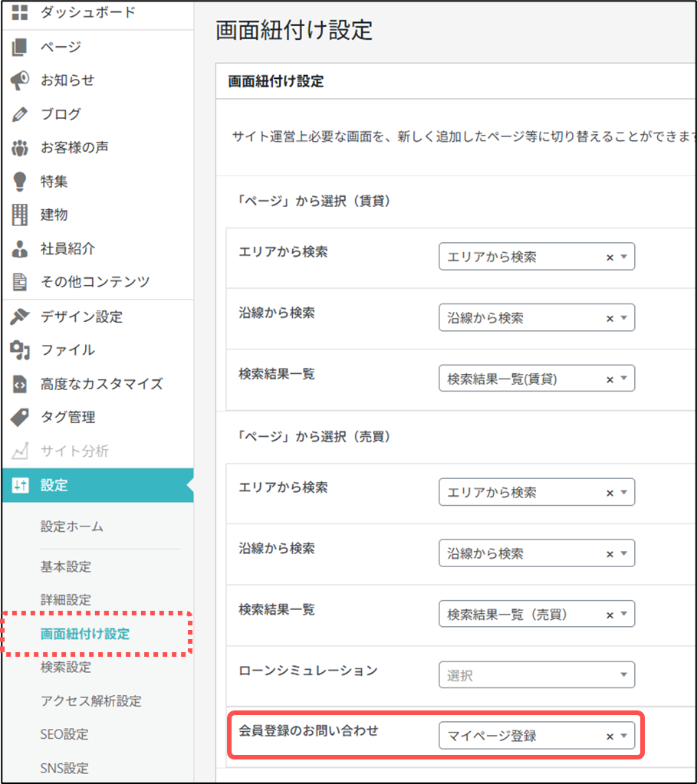Click the building icon for 建物

pos(20,215)
